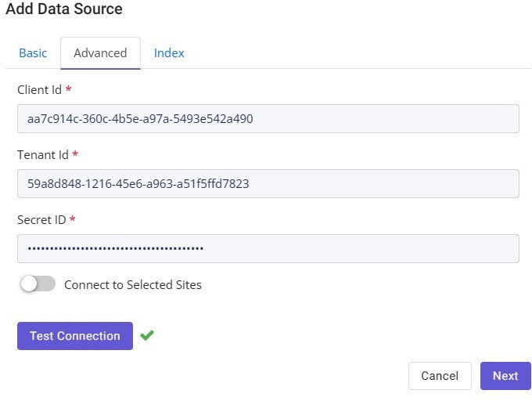Click the green connection success checkmark

(147, 335)
